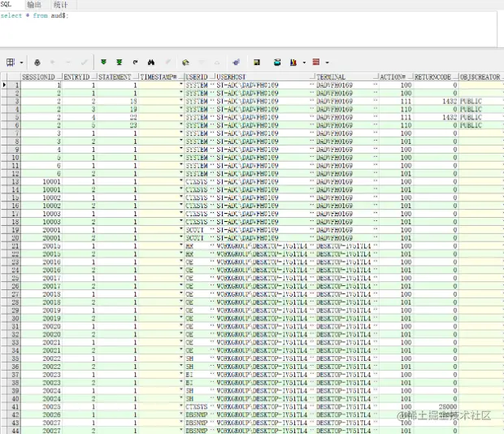Image resolution: width=504 pixels, height=434 pixels.
Task: Open USERHOST ellipsis editor in row 1
Action: 312,85
